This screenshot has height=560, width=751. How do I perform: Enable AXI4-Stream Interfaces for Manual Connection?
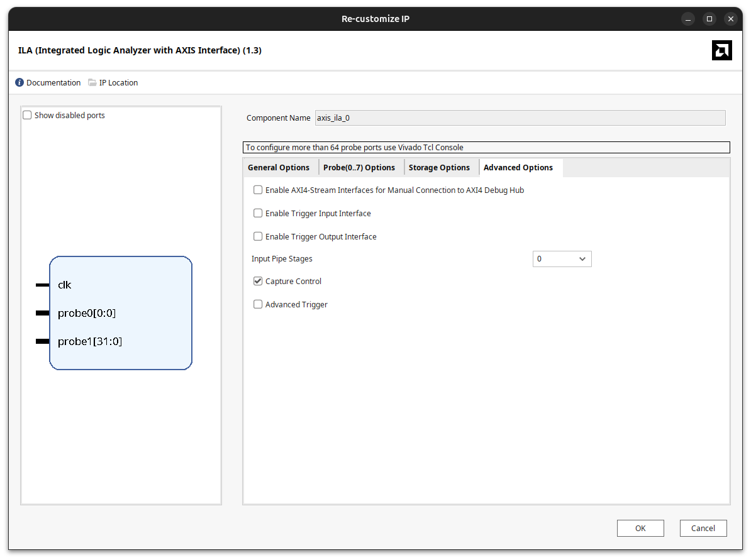click(258, 190)
